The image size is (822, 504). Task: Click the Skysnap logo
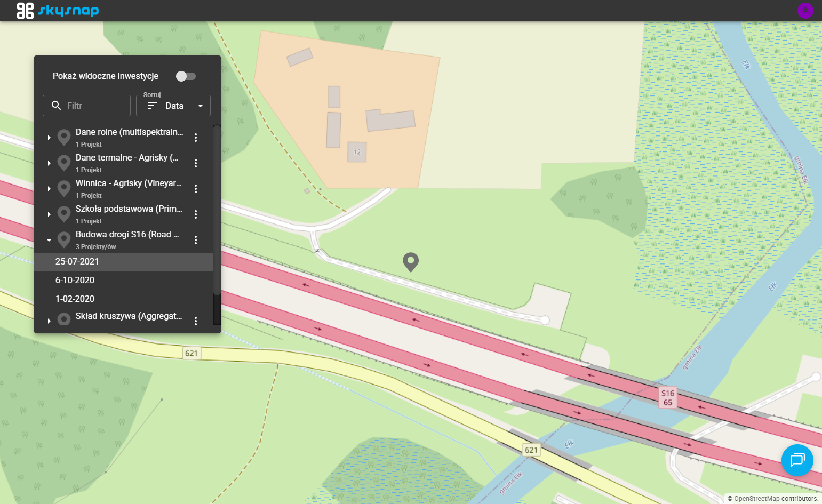pos(58,11)
